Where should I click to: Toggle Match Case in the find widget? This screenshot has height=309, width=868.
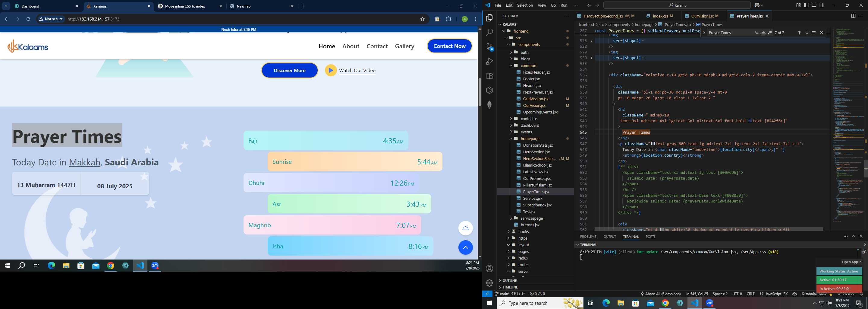pyautogui.click(x=756, y=33)
